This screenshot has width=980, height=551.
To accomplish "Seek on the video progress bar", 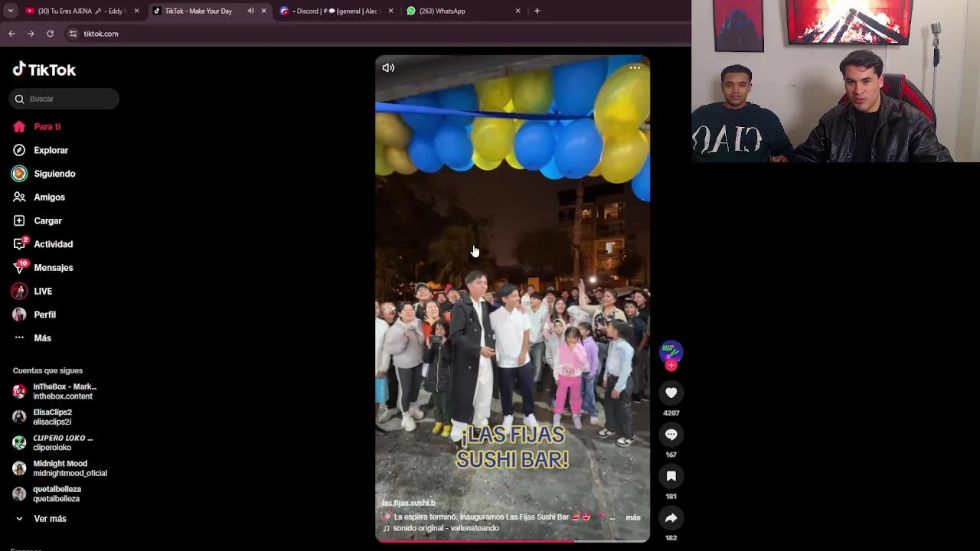I will click(512, 541).
